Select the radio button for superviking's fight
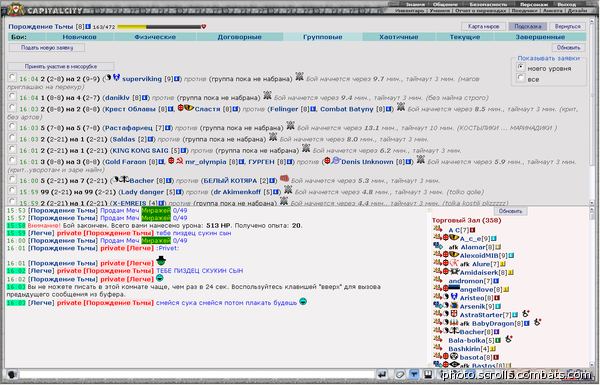This screenshot has width=600, height=385. click(12, 77)
